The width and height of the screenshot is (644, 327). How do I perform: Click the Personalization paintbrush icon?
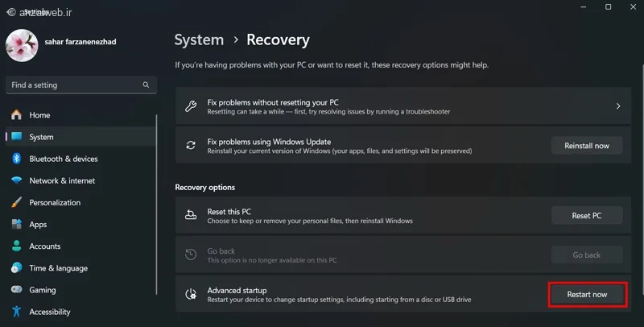tap(16, 202)
